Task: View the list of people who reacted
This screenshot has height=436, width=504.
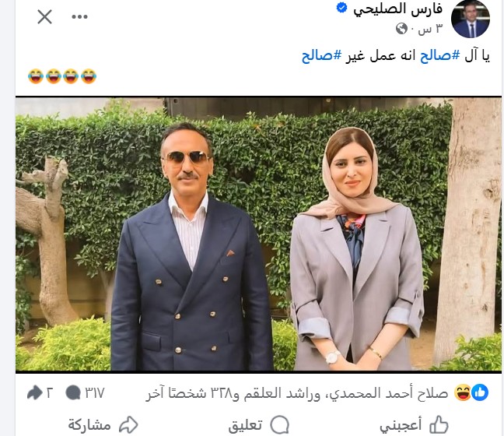Action: pos(296,393)
